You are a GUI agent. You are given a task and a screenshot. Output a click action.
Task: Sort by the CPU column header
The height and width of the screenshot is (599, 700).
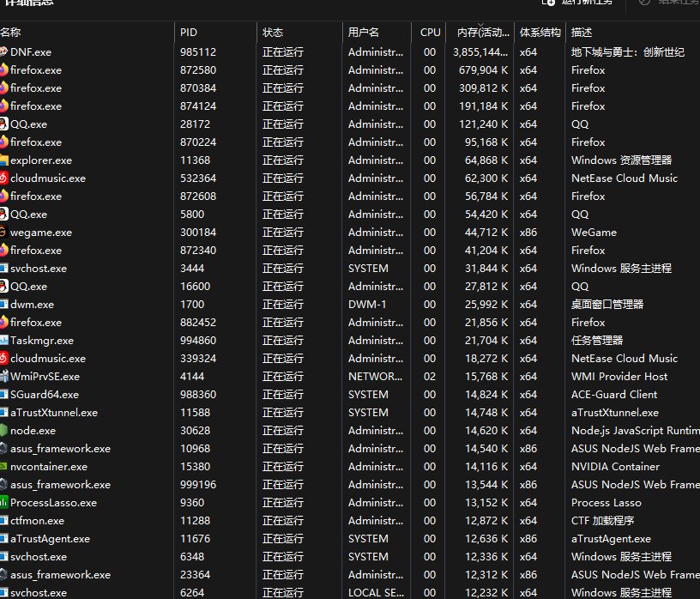(x=428, y=32)
